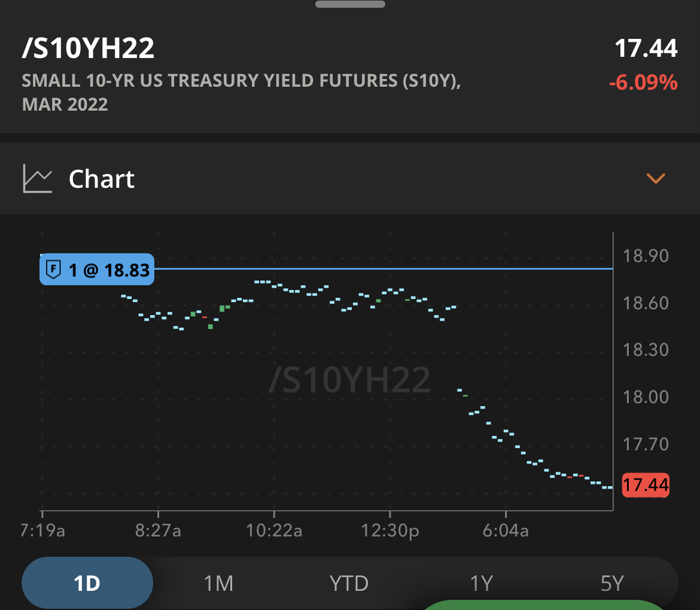Tap the green button at bottom edge
700x610 pixels.
tap(544, 605)
